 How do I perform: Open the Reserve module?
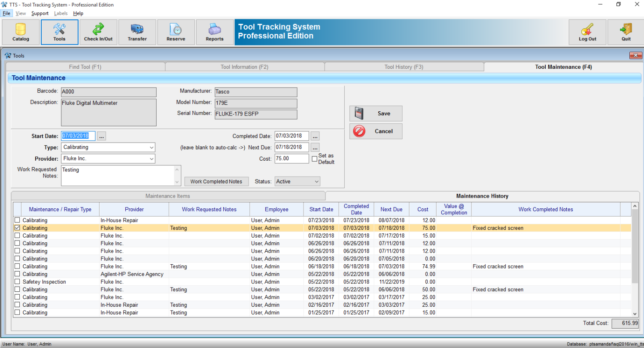(x=176, y=32)
